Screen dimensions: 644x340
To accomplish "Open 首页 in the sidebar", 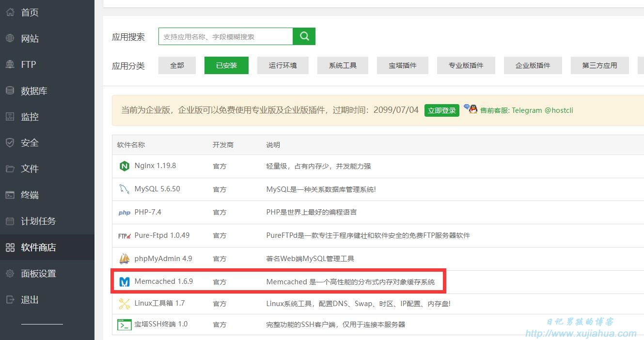I will point(30,13).
